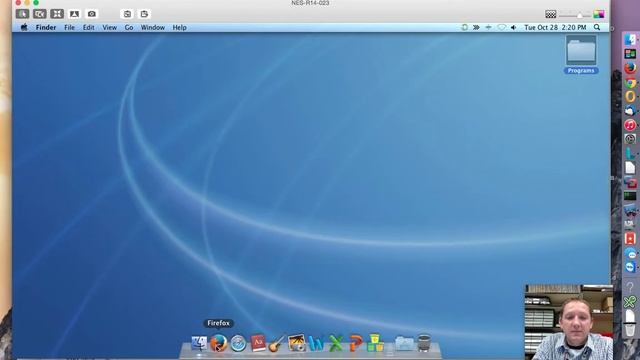Open the View menu
The width and height of the screenshot is (640, 360).
coord(109,27)
